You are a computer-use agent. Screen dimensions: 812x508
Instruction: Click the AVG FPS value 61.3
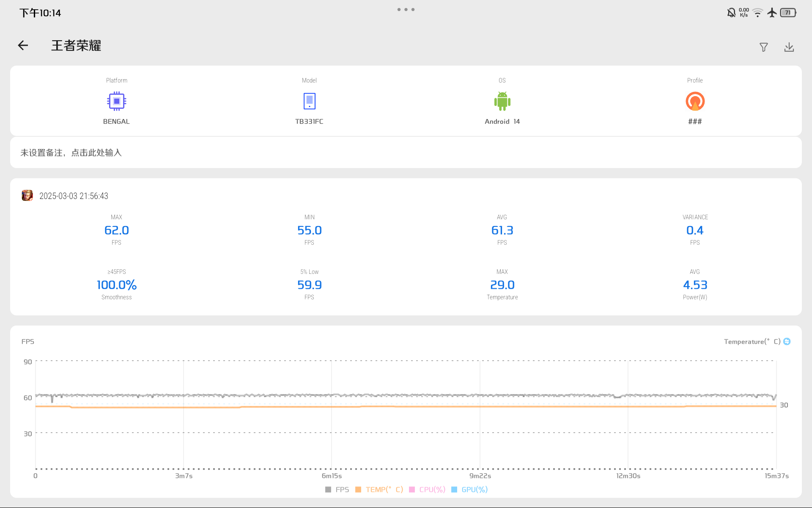[502, 230]
